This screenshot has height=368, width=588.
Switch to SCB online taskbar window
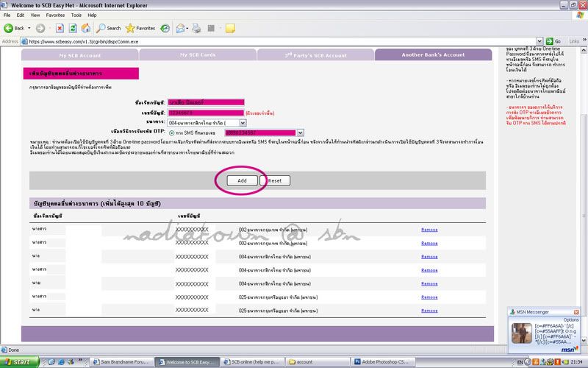pos(252,362)
